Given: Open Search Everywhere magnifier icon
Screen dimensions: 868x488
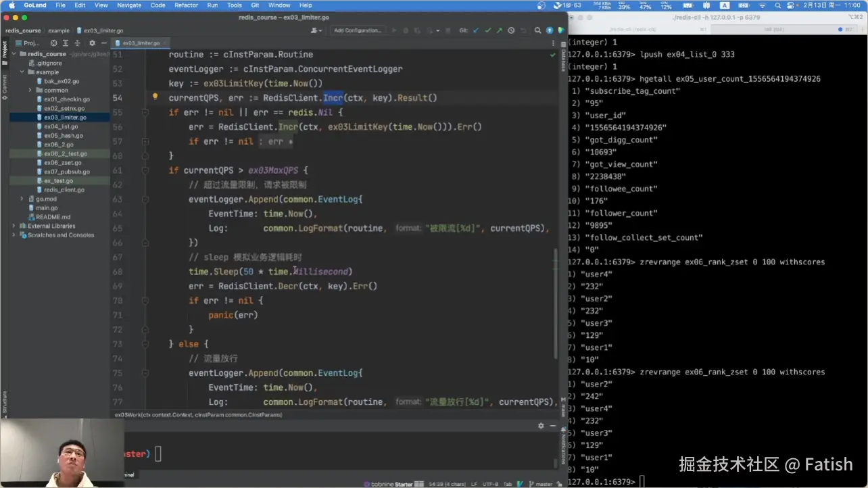Looking at the screenshot, I should coord(537,30).
